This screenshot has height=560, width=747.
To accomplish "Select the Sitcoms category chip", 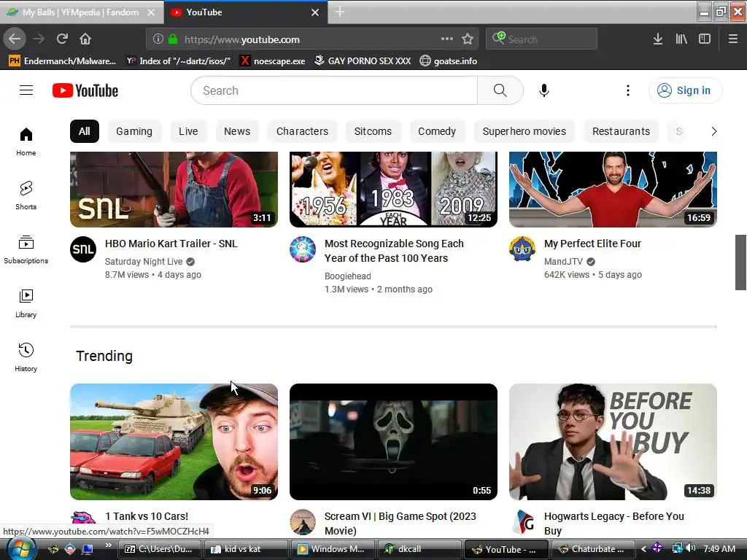I will pos(373,131).
